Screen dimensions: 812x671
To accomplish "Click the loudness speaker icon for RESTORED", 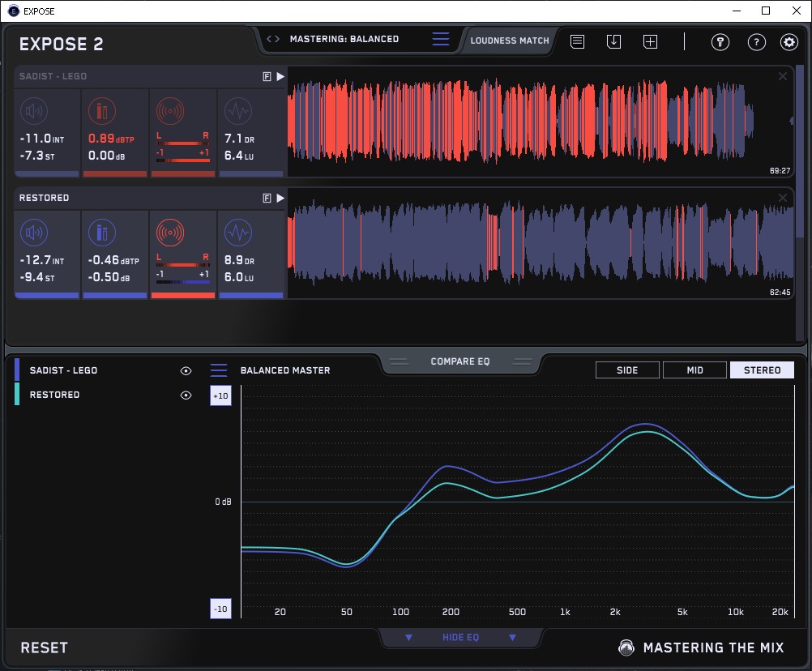I will point(33,233).
